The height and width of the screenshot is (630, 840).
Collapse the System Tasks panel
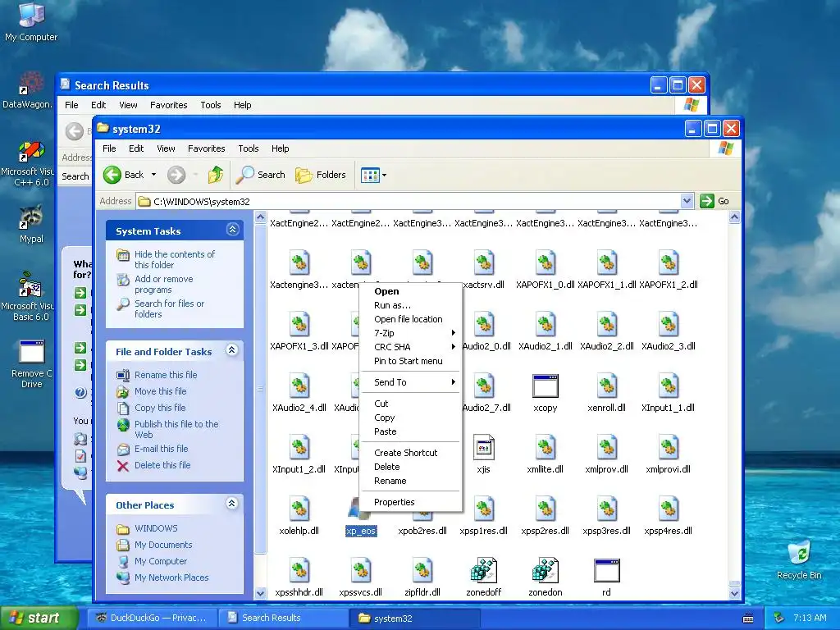(x=232, y=230)
